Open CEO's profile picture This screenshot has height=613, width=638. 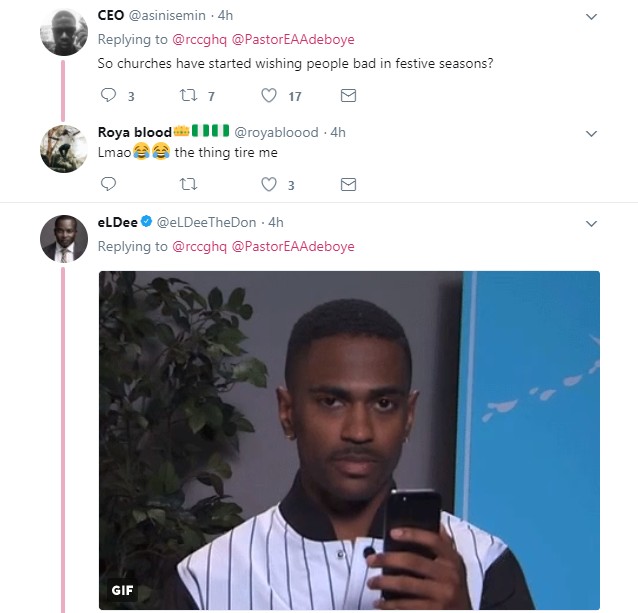pos(63,33)
